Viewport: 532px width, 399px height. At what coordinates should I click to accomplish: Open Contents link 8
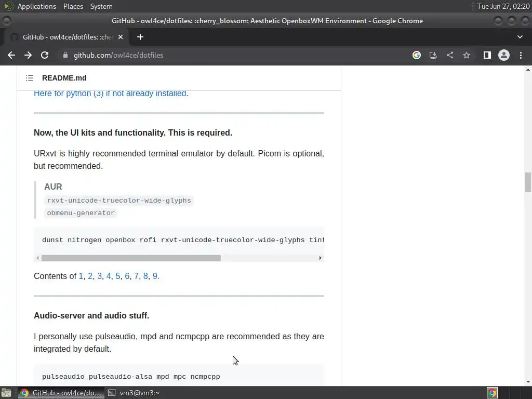tap(145, 276)
